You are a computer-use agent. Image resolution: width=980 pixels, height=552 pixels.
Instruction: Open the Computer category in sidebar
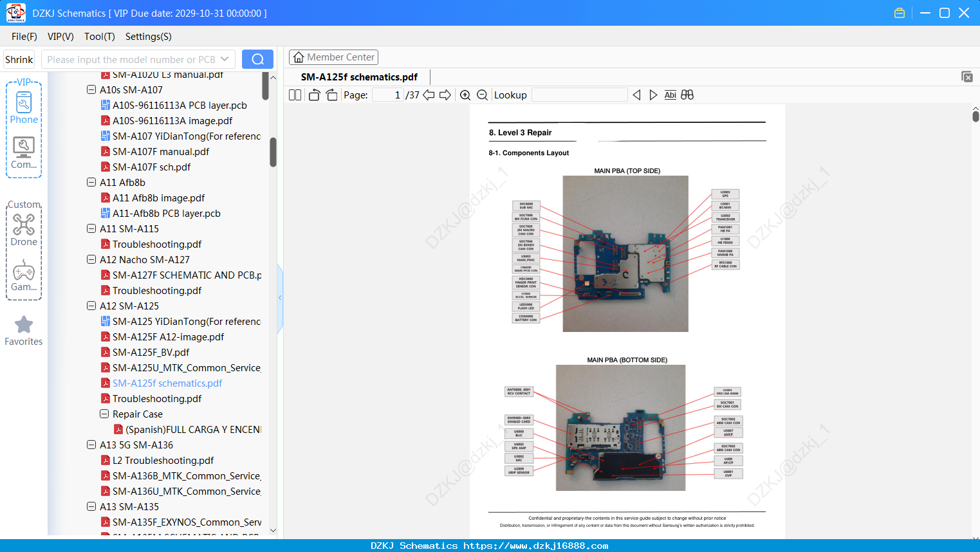point(24,153)
